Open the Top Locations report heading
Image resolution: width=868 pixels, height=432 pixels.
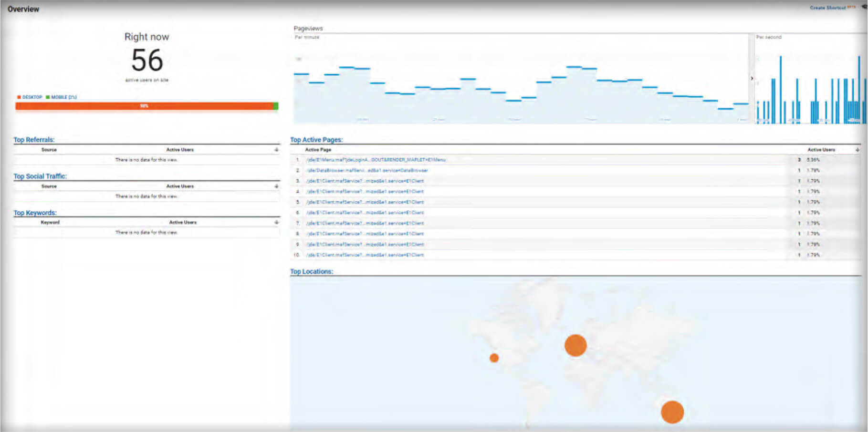click(312, 272)
